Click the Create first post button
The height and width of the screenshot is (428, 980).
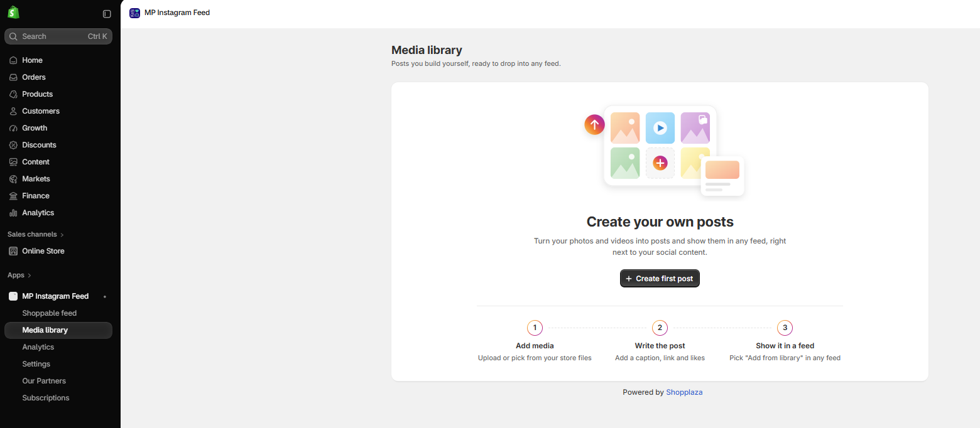coord(660,279)
